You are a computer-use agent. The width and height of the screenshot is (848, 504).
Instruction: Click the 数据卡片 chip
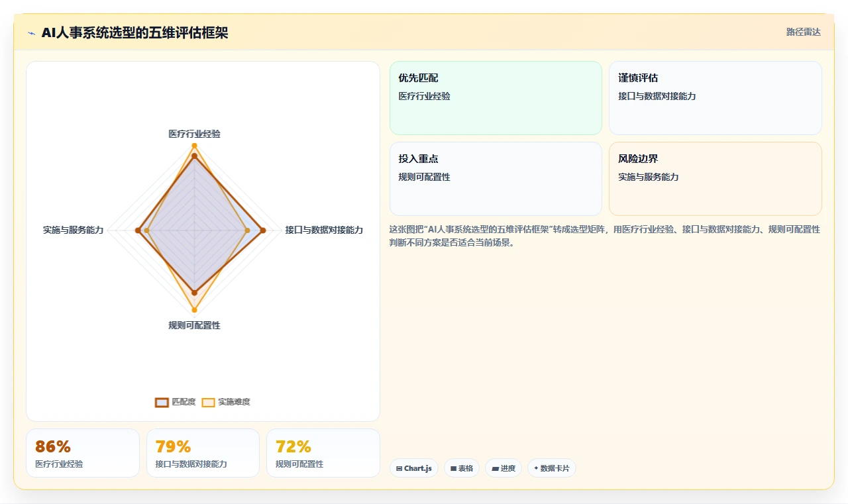tap(551, 468)
